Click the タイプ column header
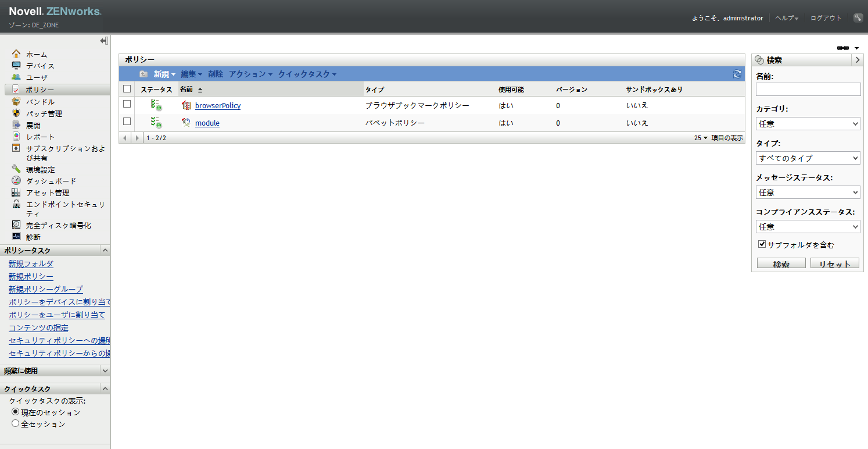This screenshot has height=449, width=868. [375, 90]
